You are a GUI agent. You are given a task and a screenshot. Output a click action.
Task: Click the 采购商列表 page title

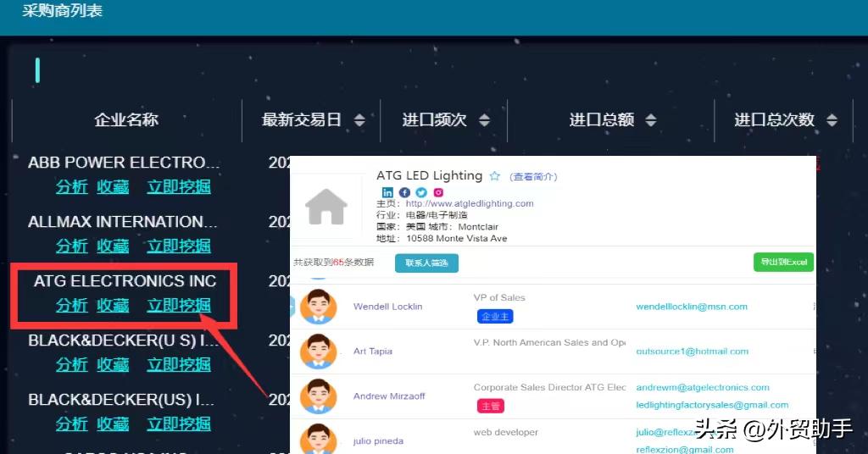tap(63, 10)
